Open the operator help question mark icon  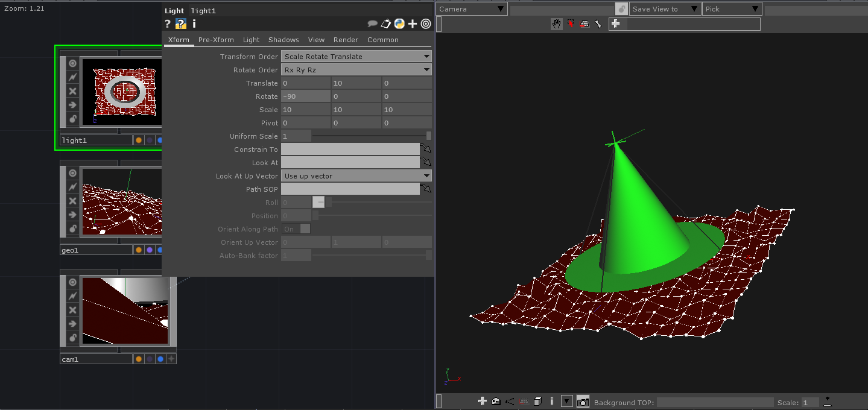coord(168,24)
